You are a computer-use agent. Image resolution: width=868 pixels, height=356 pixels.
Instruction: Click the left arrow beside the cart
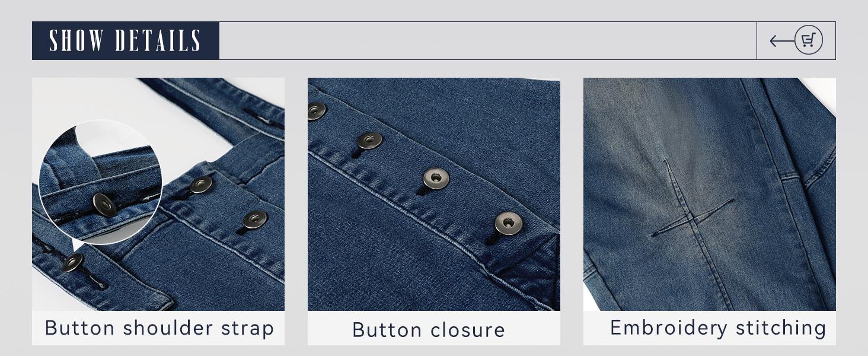pyautogui.click(x=782, y=41)
